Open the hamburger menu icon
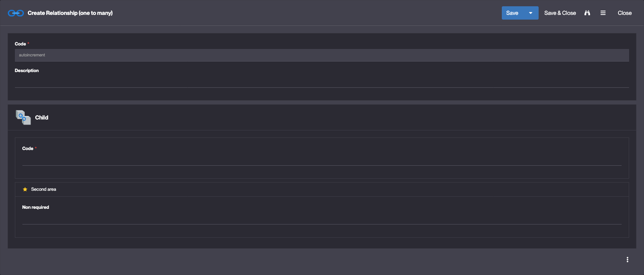644x275 pixels. pos(603,13)
